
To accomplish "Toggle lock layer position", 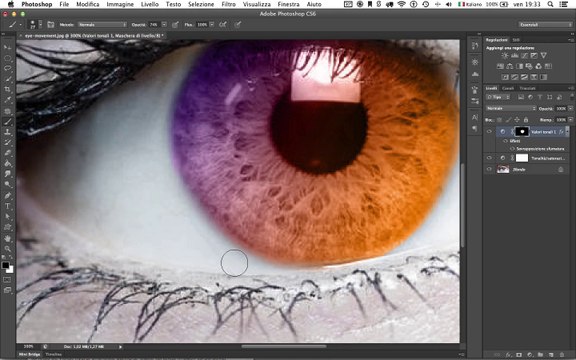I will (x=517, y=120).
